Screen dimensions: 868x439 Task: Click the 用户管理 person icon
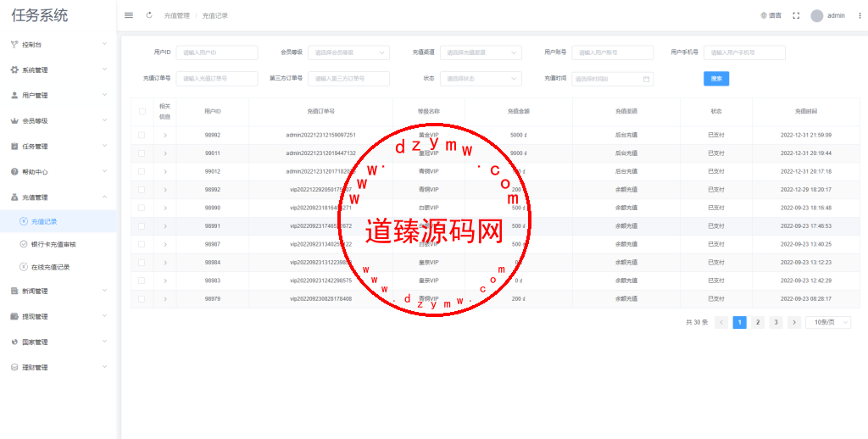[x=14, y=95]
